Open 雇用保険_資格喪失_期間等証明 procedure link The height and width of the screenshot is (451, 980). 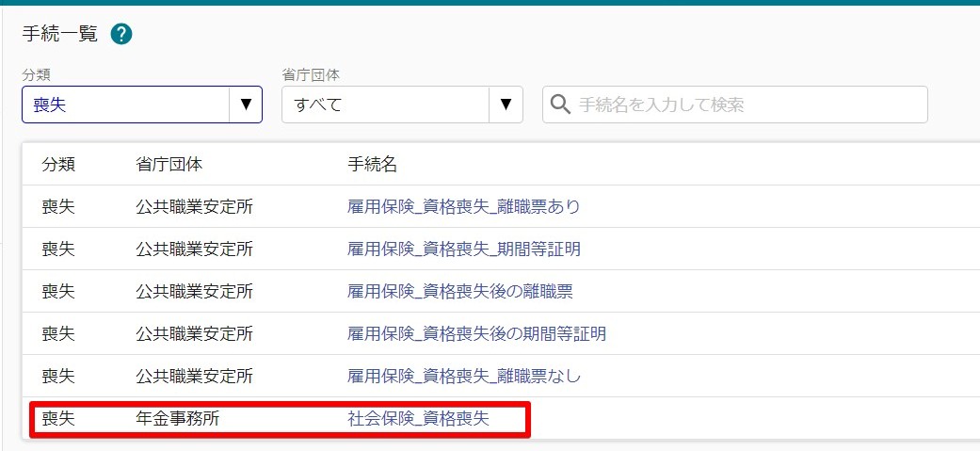(464, 249)
